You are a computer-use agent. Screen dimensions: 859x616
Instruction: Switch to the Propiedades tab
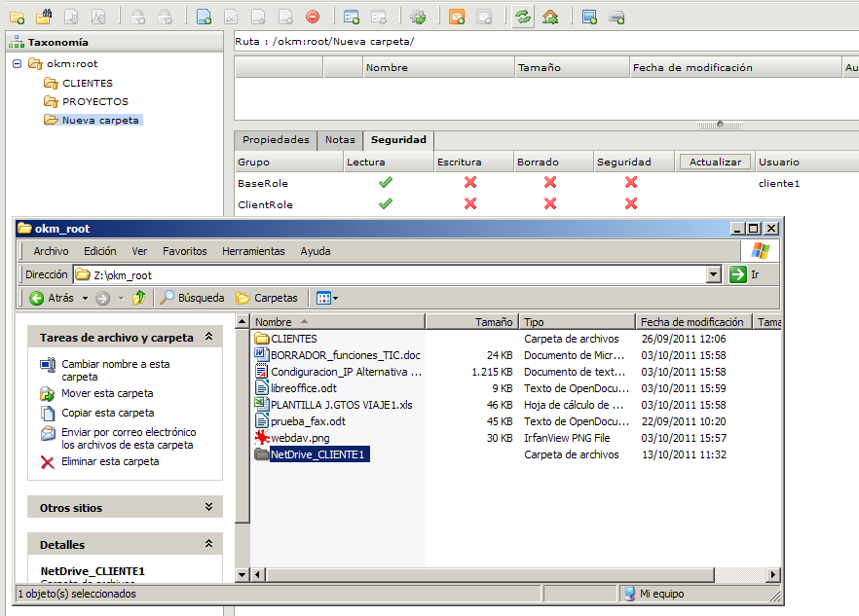coord(274,139)
